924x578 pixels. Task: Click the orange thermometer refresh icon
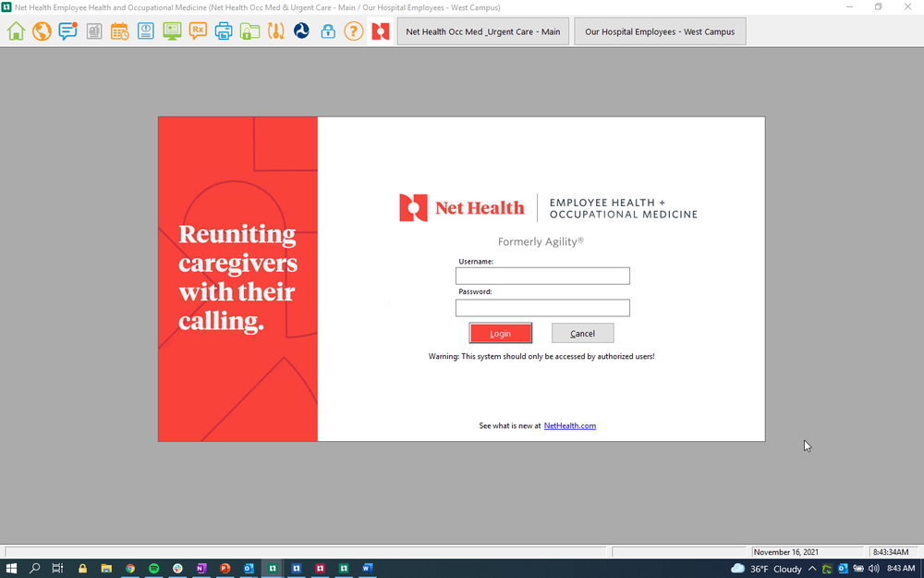coord(275,31)
